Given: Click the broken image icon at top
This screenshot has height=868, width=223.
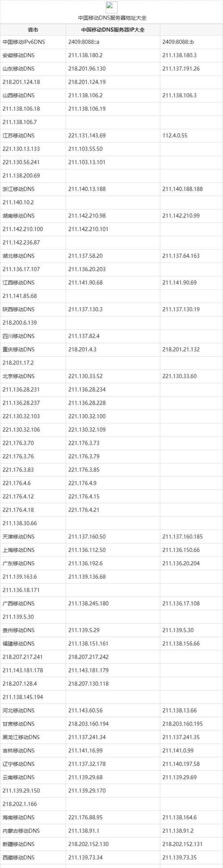Looking at the screenshot, I should click(x=111, y=7).
